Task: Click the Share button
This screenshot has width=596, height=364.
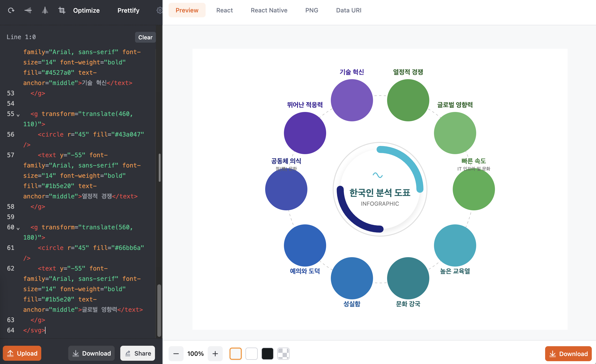Action: (138, 353)
